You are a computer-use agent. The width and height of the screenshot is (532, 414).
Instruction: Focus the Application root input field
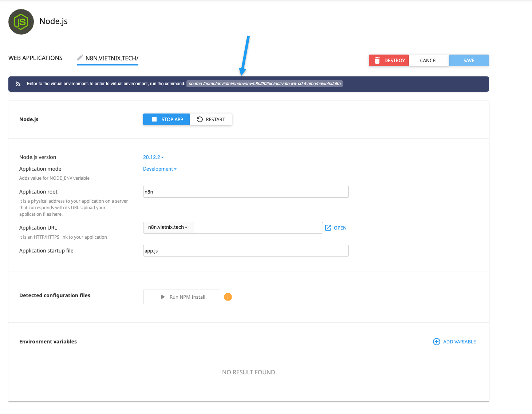246,192
